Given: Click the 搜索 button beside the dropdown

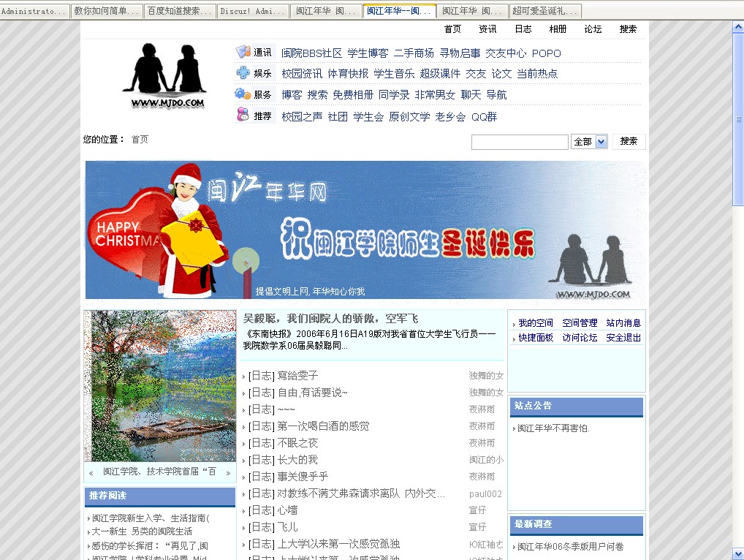Looking at the screenshot, I should point(629,141).
